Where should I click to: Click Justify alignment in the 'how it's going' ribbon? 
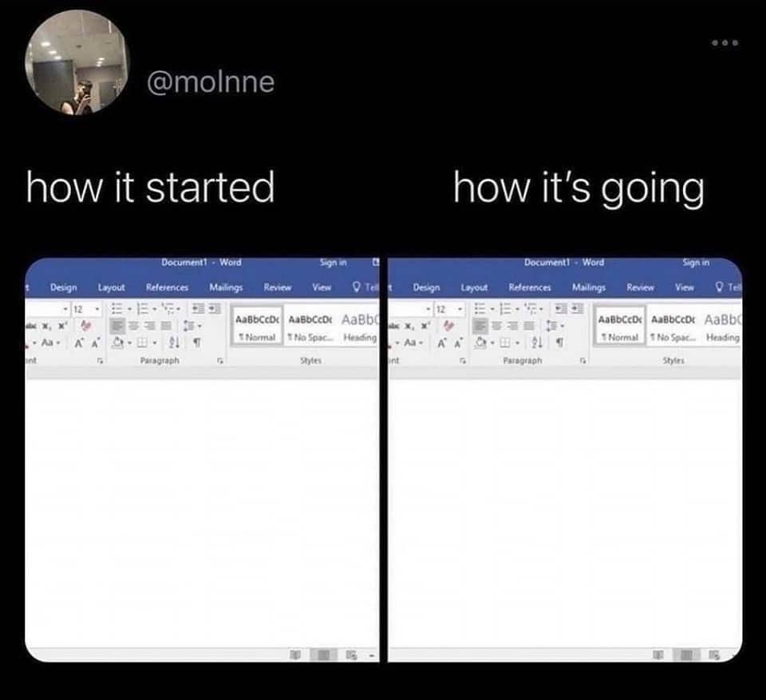pos(529,326)
